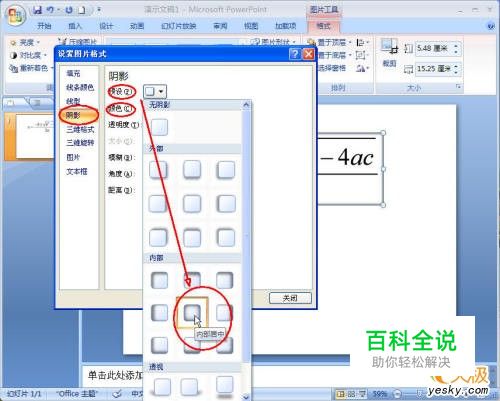This screenshot has width=500, height=401.
Task: Select Picture (图片) category in dialog
Action: [73, 157]
